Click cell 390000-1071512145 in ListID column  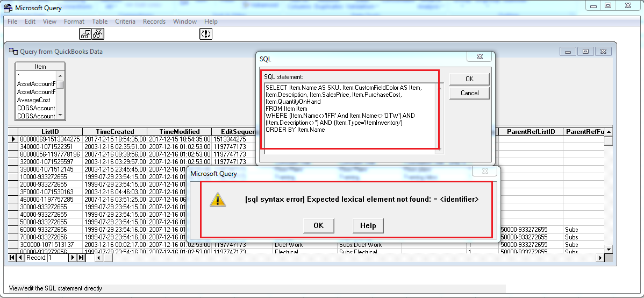[51, 169]
